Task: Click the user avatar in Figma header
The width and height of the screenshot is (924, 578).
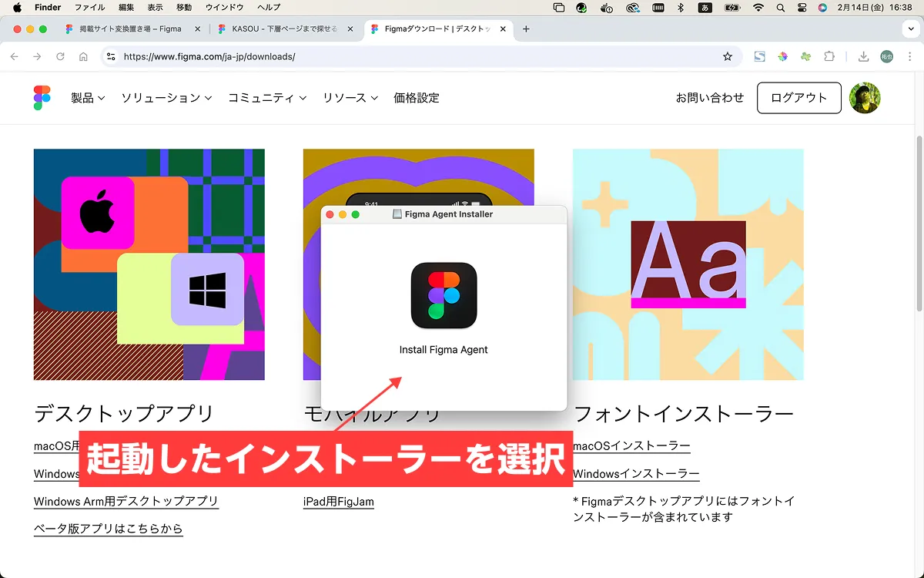Action: (865, 98)
